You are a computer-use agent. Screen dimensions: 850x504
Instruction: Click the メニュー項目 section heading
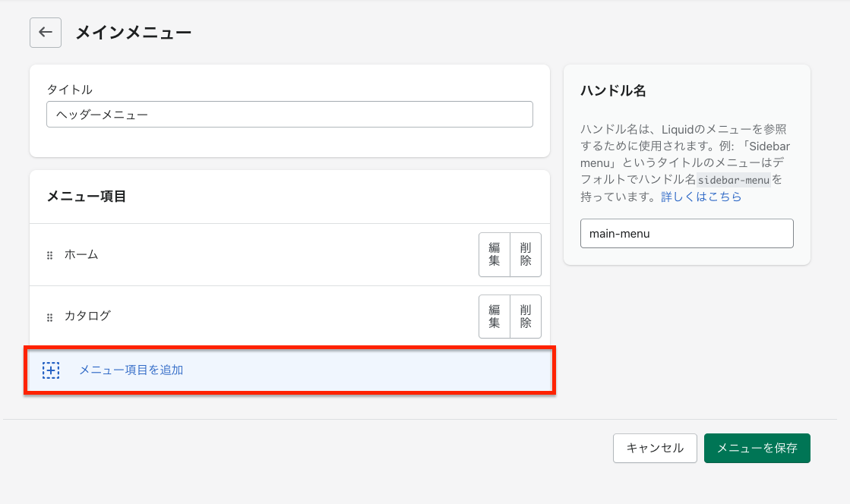point(87,197)
